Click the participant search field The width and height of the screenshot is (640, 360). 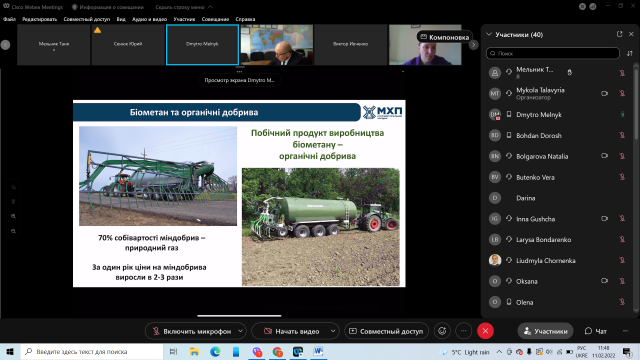pos(553,53)
